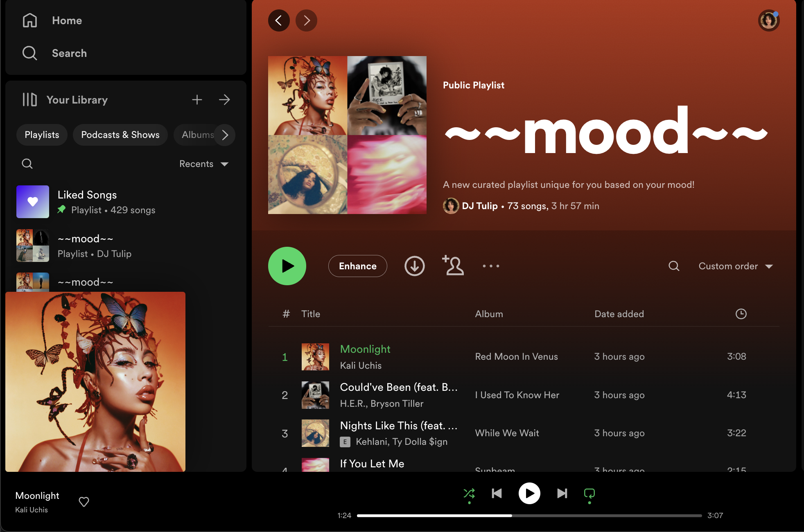Select the Nights Like This track row
The width and height of the screenshot is (804, 532).
(x=524, y=433)
